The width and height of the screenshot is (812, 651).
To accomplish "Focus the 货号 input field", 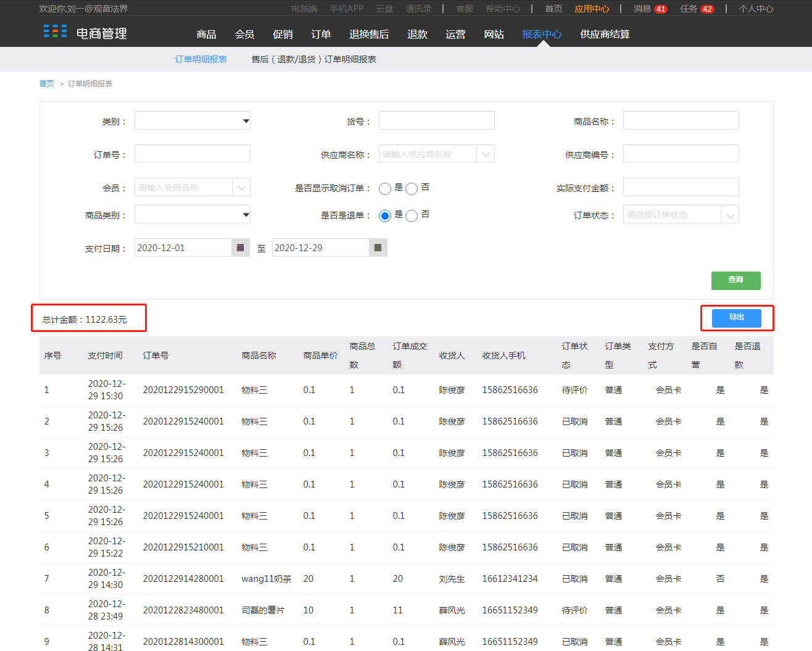I will click(437, 120).
